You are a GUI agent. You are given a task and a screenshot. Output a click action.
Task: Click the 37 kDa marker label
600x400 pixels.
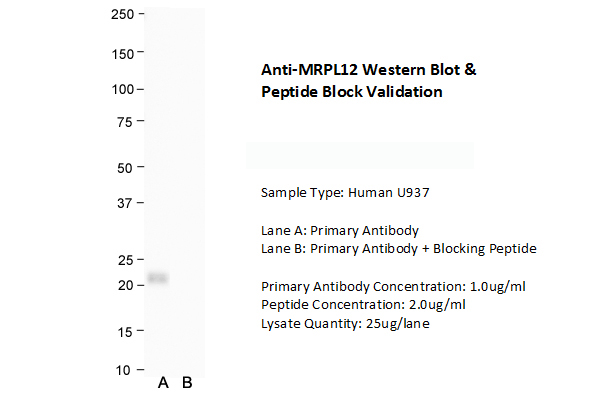(x=125, y=203)
